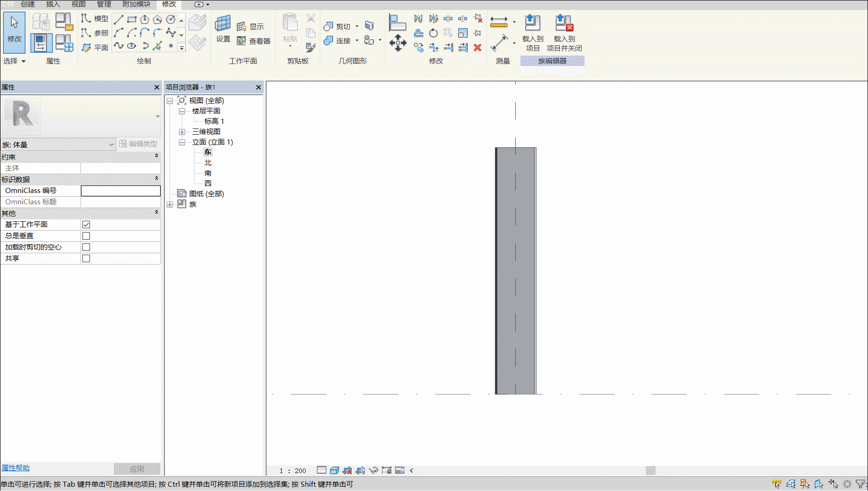Enable 加载时剪切的空心 checkbox
This screenshot has width=868, height=491.
pos(86,247)
